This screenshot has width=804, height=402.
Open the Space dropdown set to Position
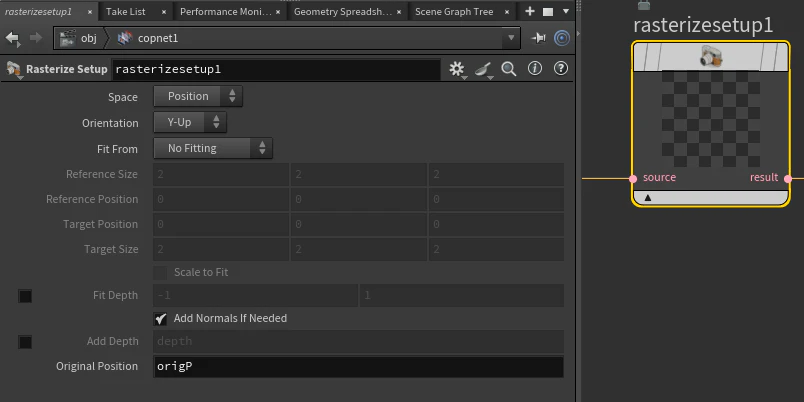(x=198, y=96)
